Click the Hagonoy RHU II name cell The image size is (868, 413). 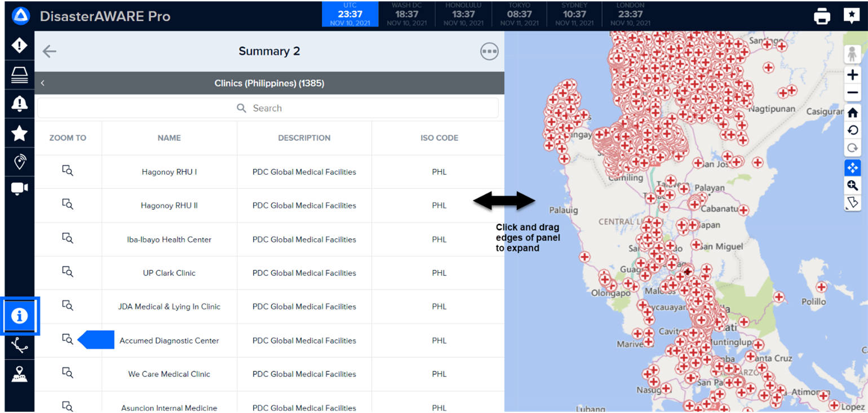tap(169, 206)
